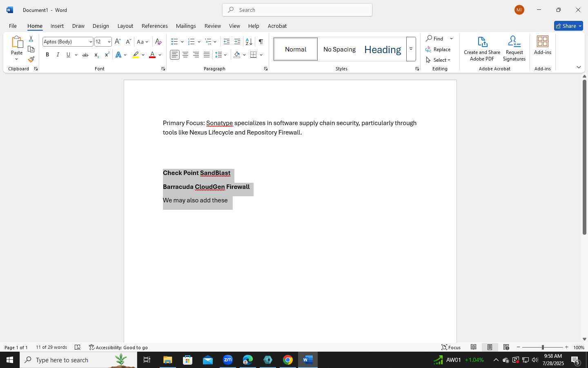Toggle align left for the paragraph
588x368 pixels.
point(175,55)
